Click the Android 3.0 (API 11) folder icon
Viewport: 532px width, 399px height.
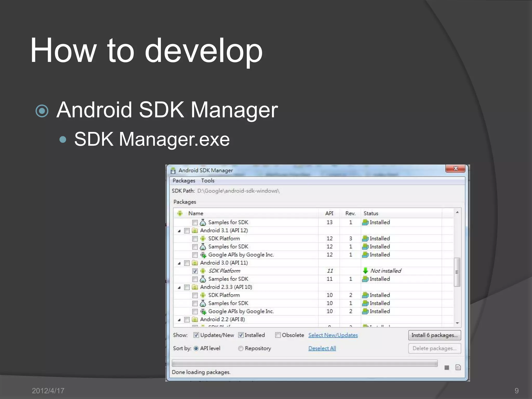195,263
